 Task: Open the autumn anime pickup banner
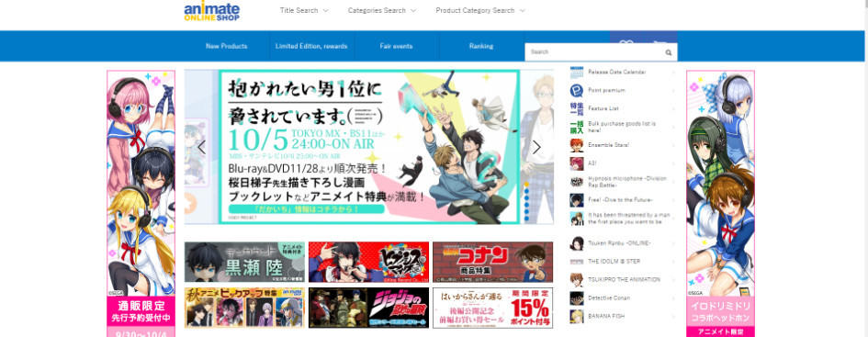pos(244,308)
